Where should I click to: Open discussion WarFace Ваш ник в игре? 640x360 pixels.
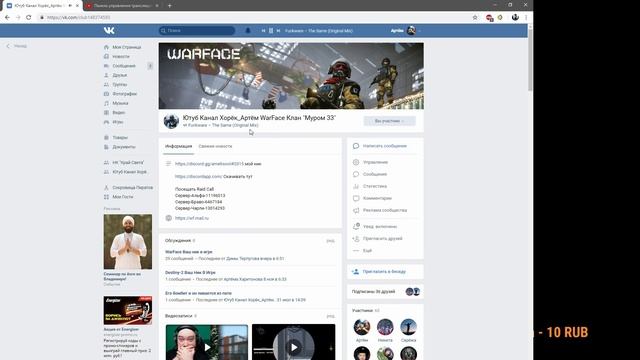(189, 252)
